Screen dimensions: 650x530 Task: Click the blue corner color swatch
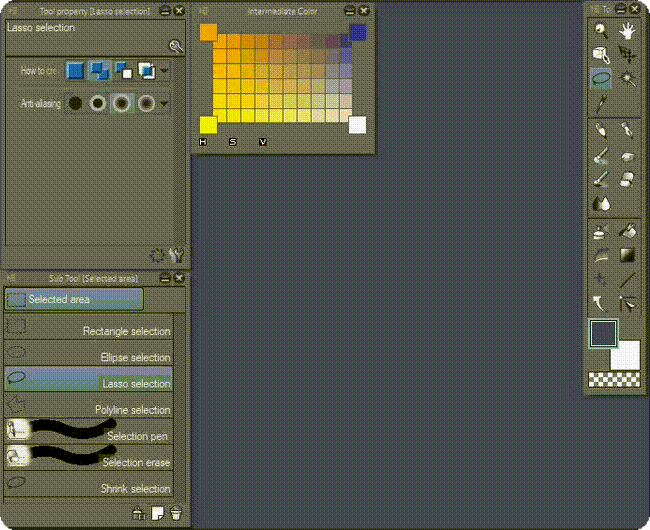click(x=357, y=32)
